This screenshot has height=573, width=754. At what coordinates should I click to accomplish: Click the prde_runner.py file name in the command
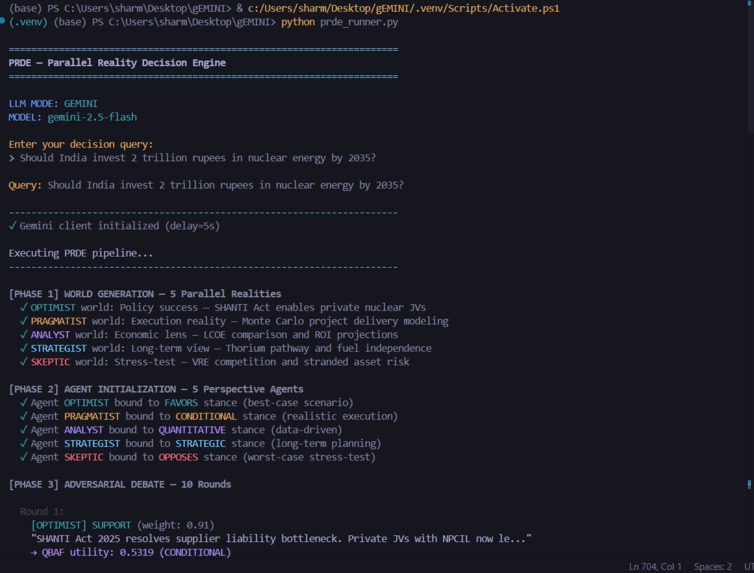[359, 22]
